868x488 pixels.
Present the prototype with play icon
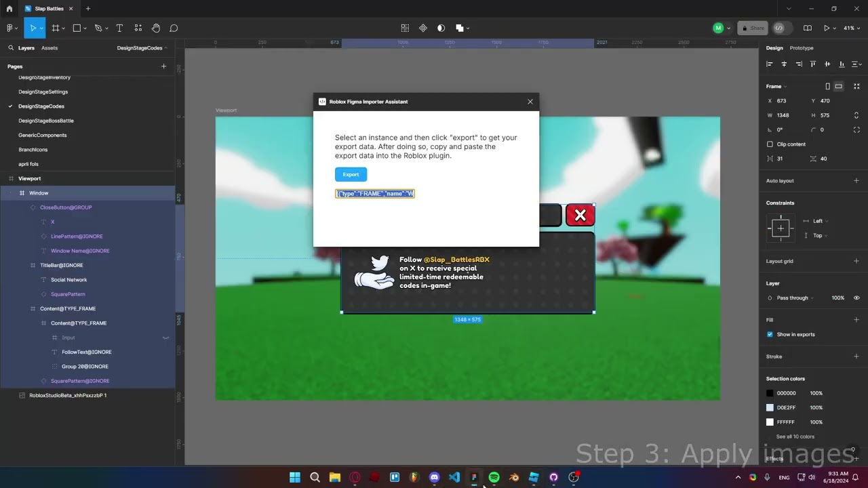(x=827, y=28)
